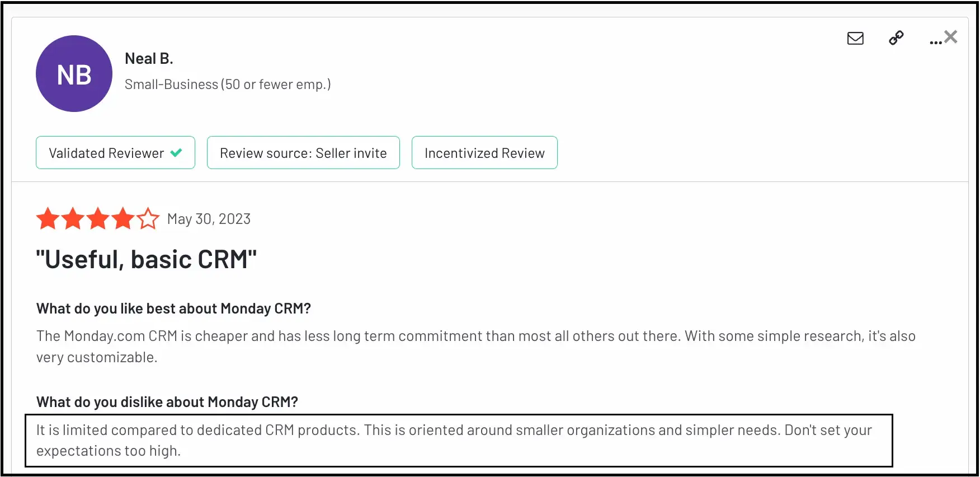Click the highlighted dislike answer text
980x477 pixels.
tap(454, 440)
